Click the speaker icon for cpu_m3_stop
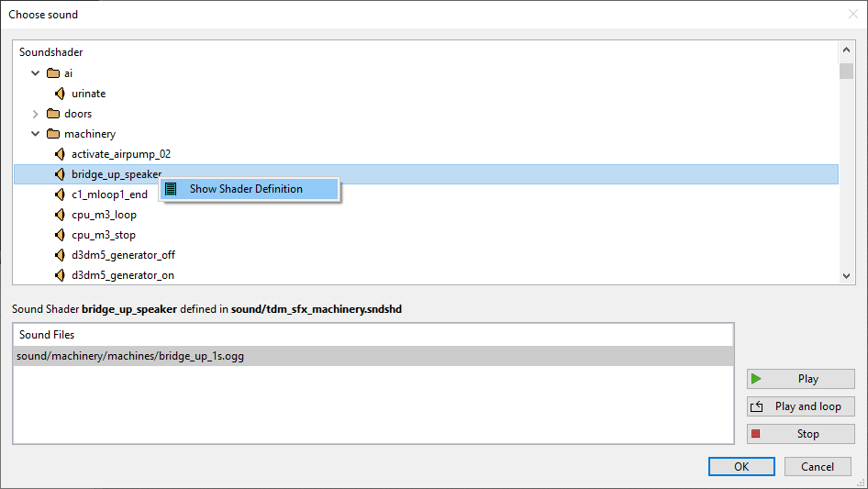The height and width of the screenshot is (489, 868). click(61, 235)
